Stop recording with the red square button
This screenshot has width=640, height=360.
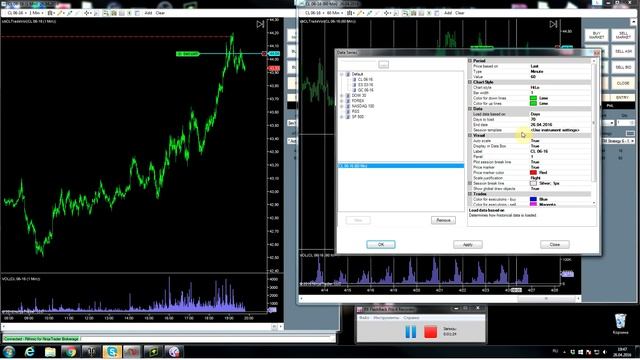(x=431, y=331)
